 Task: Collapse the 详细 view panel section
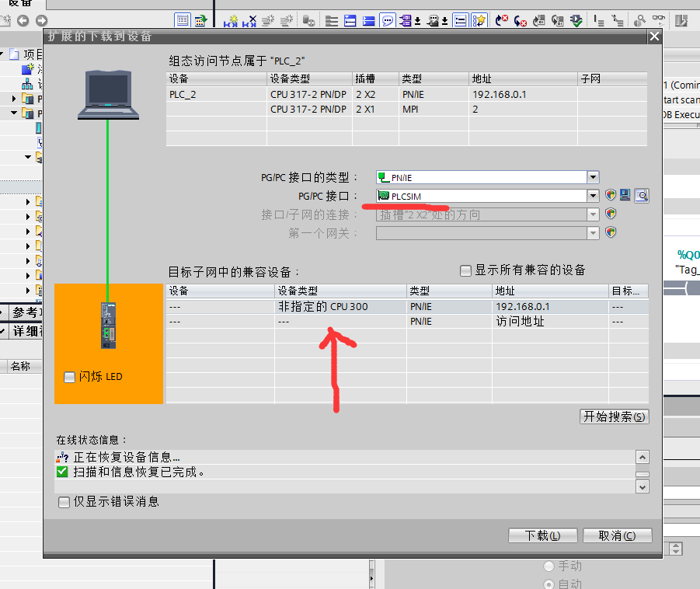(2, 331)
